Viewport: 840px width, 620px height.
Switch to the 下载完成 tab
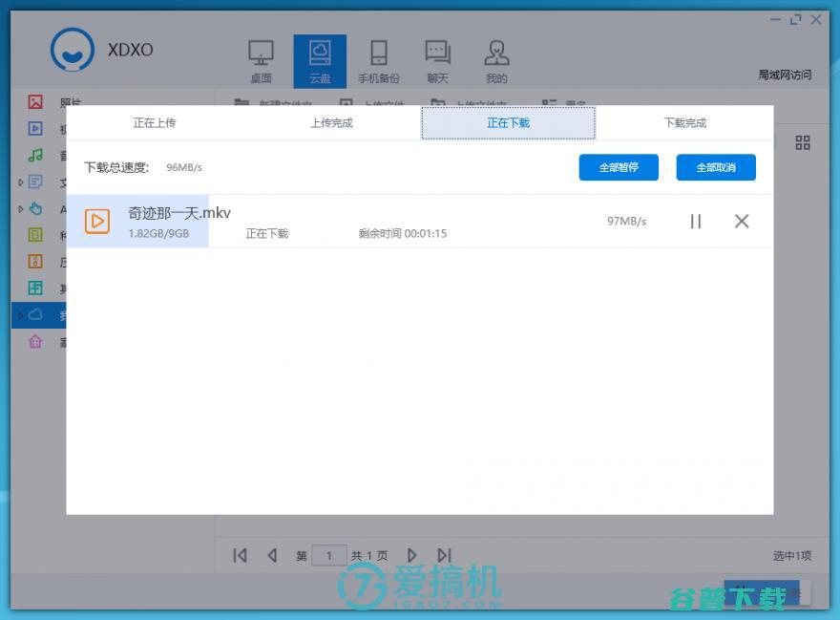click(685, 123)
